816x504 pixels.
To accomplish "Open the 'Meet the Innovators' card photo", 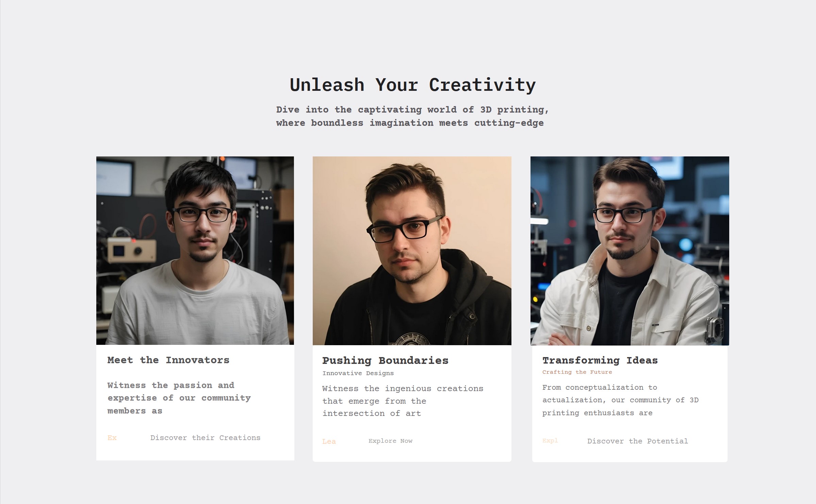I will point(195,251).
